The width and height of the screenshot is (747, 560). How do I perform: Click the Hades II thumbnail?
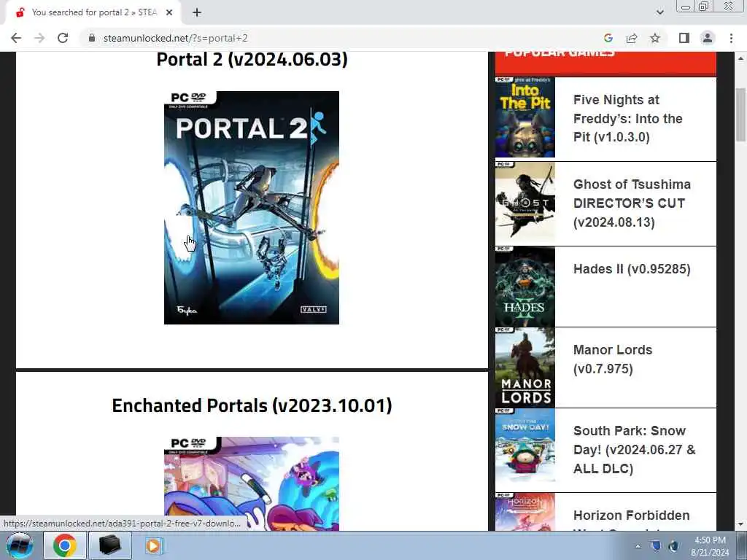pyautogui.click(x=525, y=287)
